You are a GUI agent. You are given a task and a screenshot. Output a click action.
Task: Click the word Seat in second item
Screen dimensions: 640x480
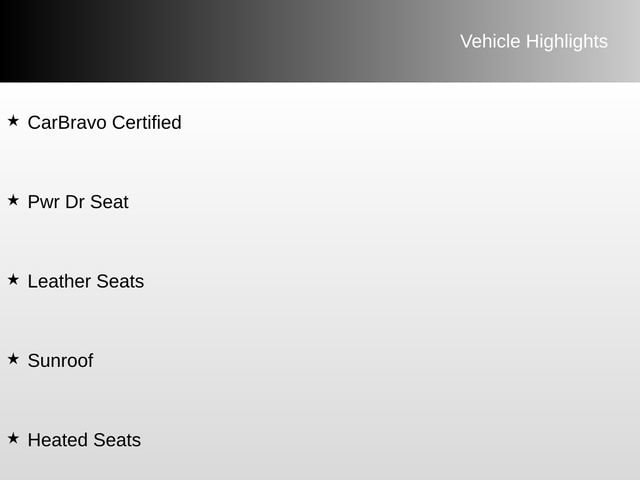(109, 202)
